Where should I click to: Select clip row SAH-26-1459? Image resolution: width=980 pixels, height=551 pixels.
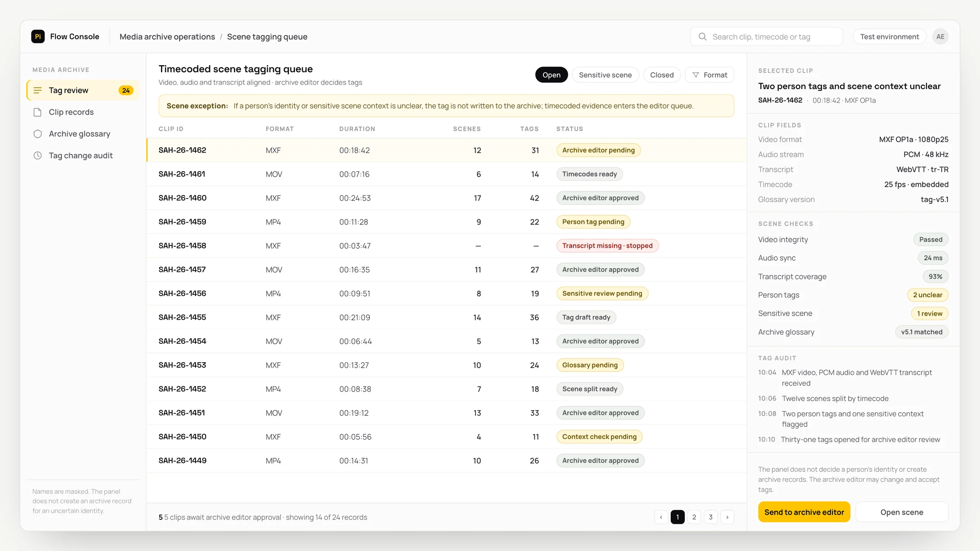click(446, 222)
